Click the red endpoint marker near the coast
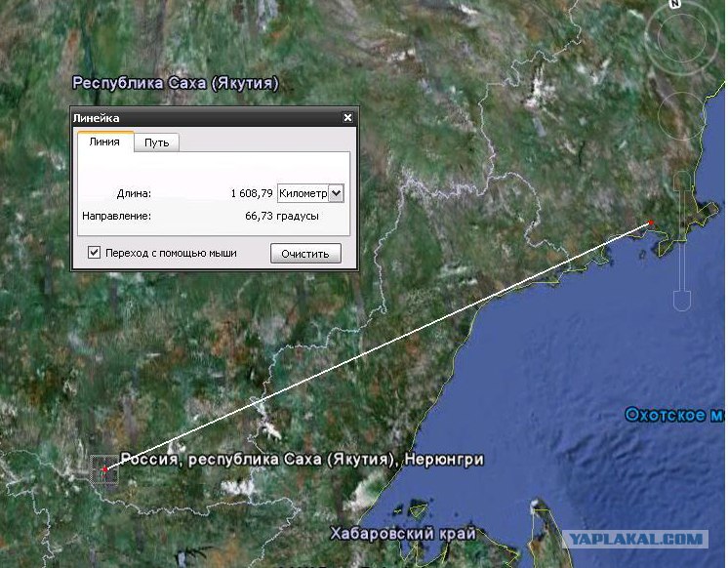This screenshot has width=728, height=568. (x=651, y=223)
